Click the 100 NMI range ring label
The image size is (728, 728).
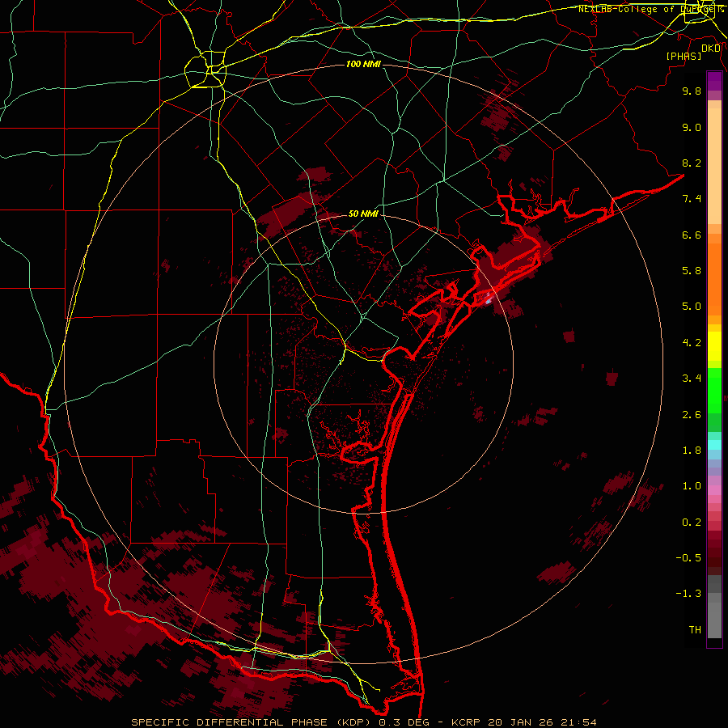coord(363,64)
